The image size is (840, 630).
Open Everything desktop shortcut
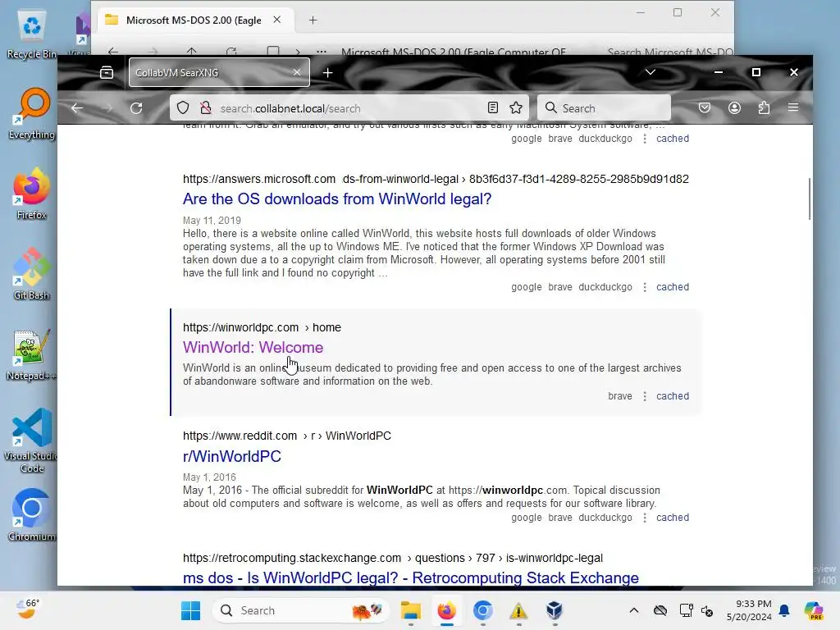32,114
